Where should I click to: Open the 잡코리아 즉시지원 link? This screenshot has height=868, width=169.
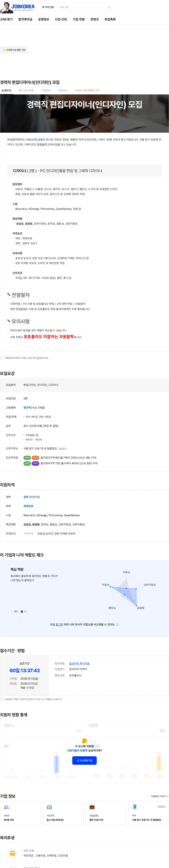pos(79,663)
